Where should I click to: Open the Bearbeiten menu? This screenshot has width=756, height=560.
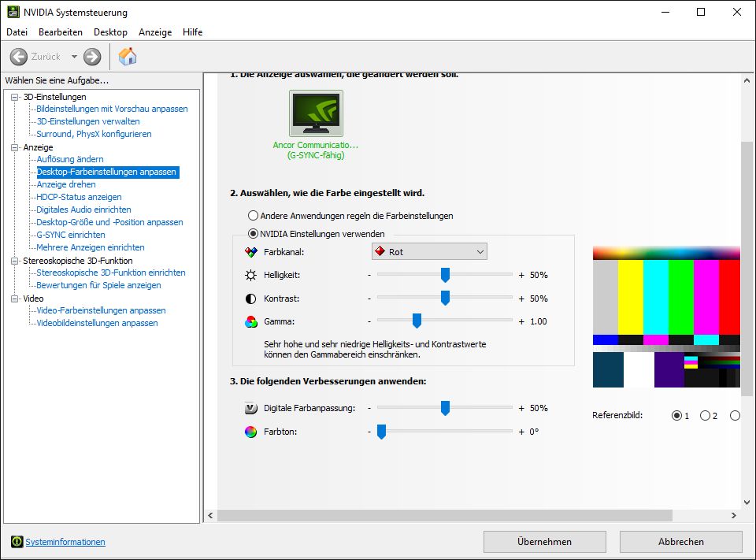(61, 32)
